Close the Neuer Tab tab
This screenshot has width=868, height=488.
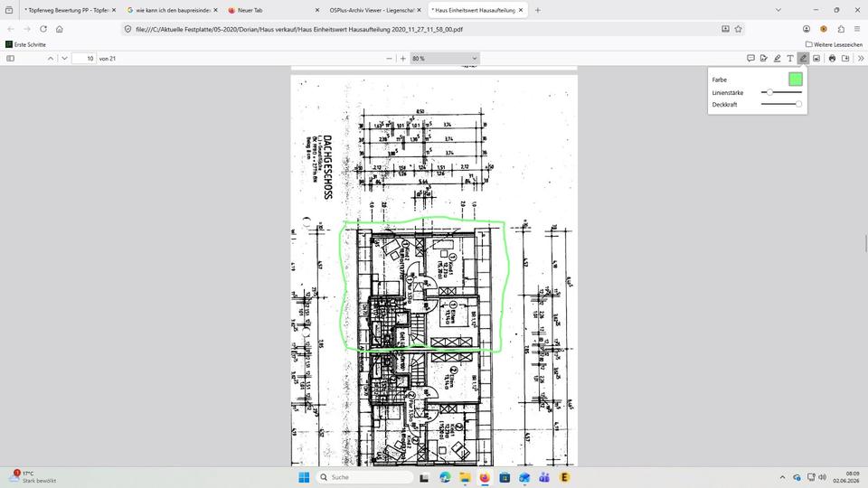click(x=317, y=10)
